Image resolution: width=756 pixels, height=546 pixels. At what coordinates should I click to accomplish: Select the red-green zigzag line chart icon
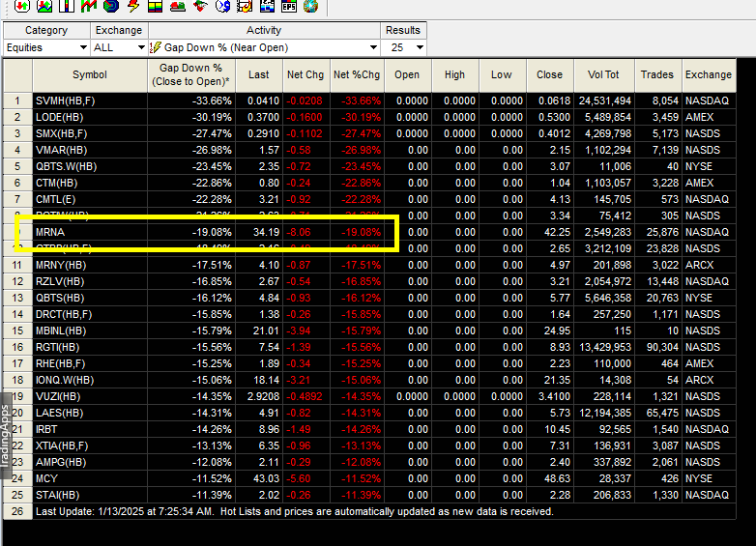pos(89,6)
